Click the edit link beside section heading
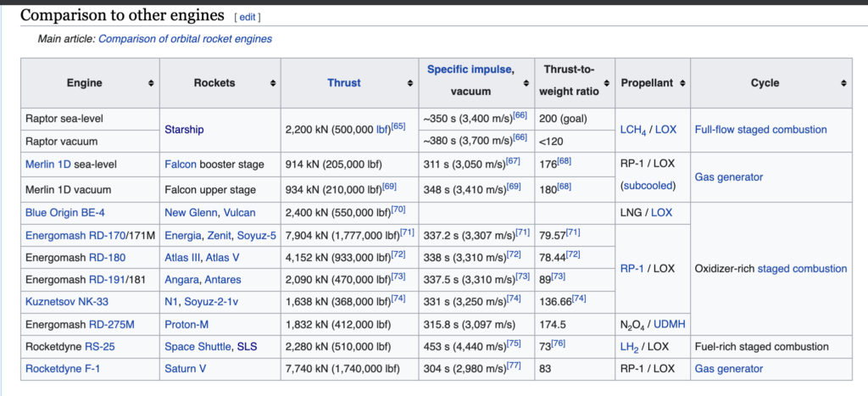 click(x=248, y=16)
